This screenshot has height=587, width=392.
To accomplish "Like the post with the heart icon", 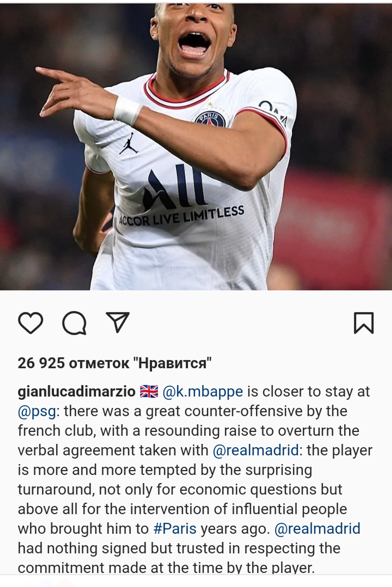I will click(x=31, y=323).
